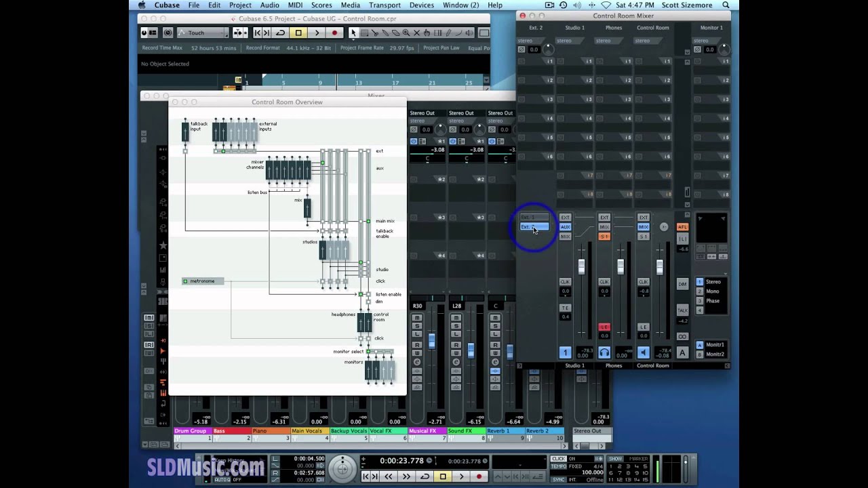
Task: Open the Transport menu
Action: click(385, 5)
